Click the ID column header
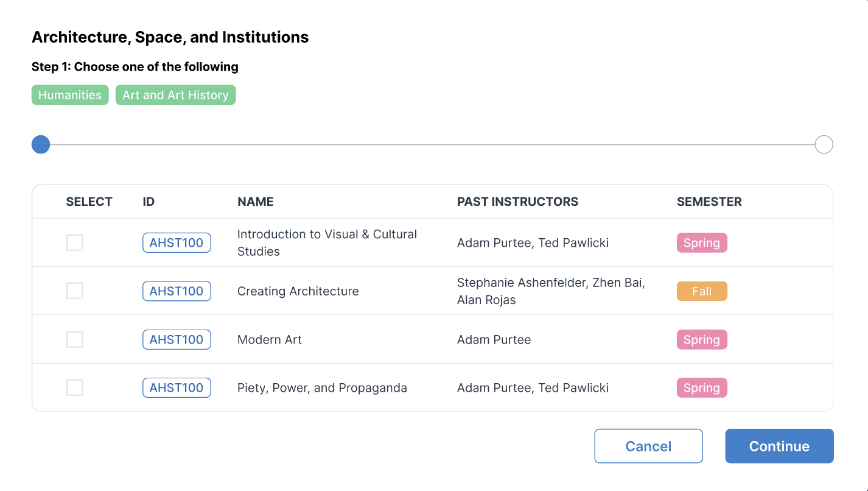868x491 pixels. [149, 202]
